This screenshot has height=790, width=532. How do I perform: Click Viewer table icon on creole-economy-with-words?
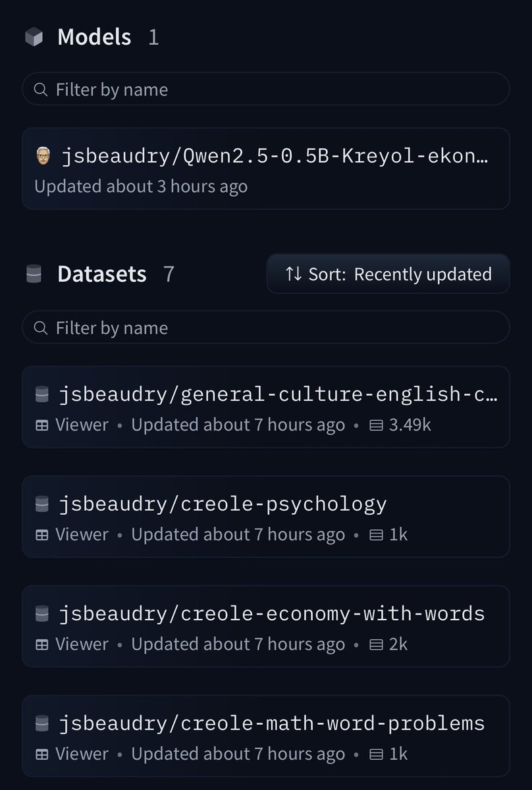pos(41,644)
